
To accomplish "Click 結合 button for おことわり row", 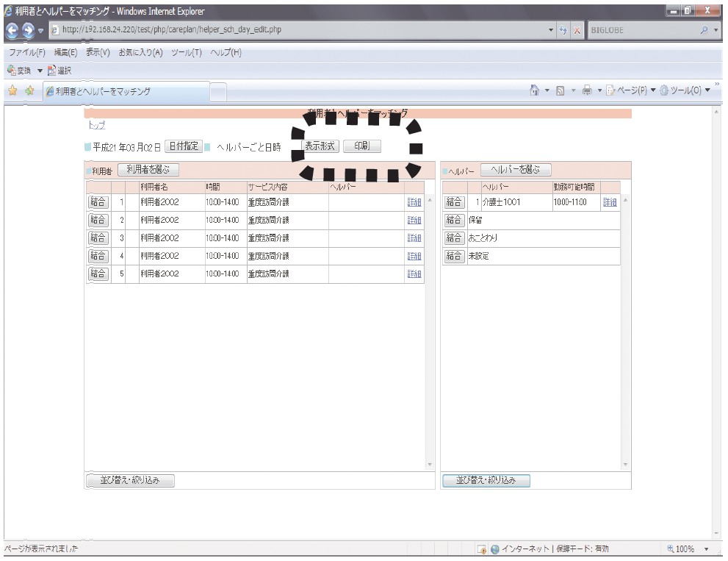I will tap(454, 238).
